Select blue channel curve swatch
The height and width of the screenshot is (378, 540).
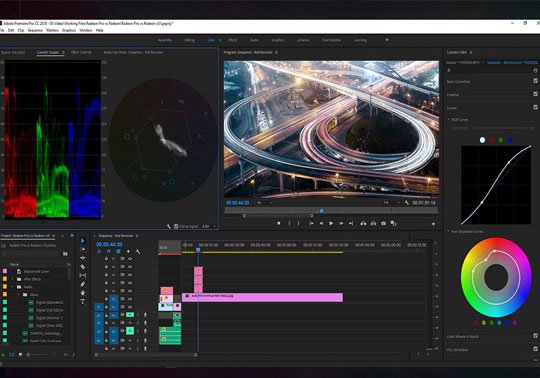point(510,140)
